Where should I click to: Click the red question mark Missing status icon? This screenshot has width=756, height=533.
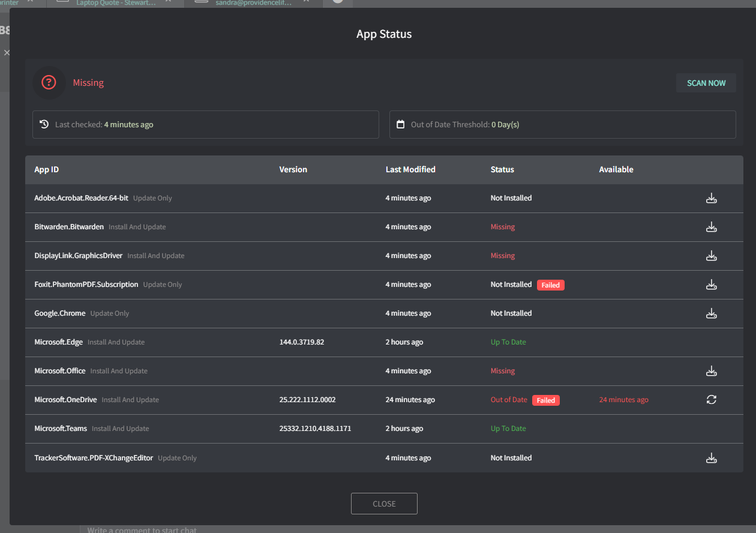click(49, 83)
